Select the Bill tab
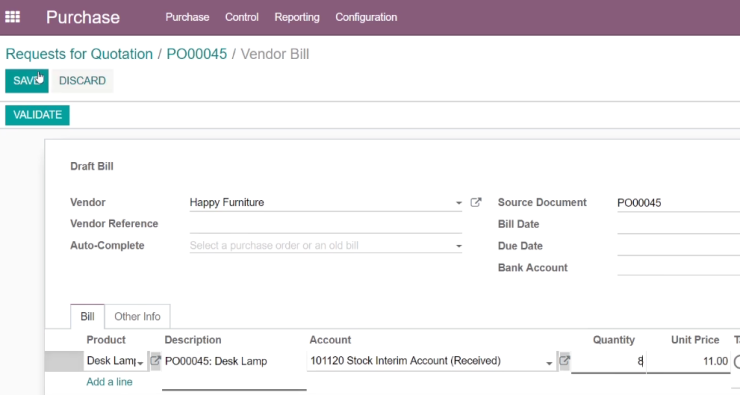Image resolution: width=740 pixels, height=395 pixels. 87,317
